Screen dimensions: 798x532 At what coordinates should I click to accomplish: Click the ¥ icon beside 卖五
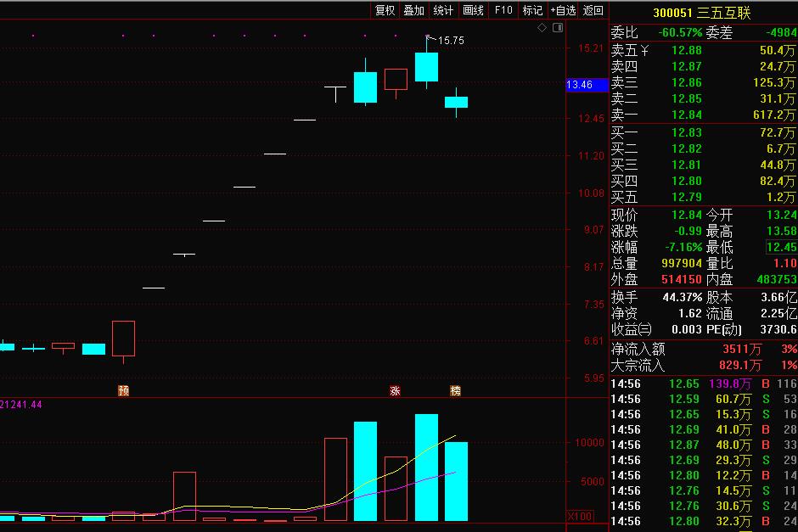[644, 51]
